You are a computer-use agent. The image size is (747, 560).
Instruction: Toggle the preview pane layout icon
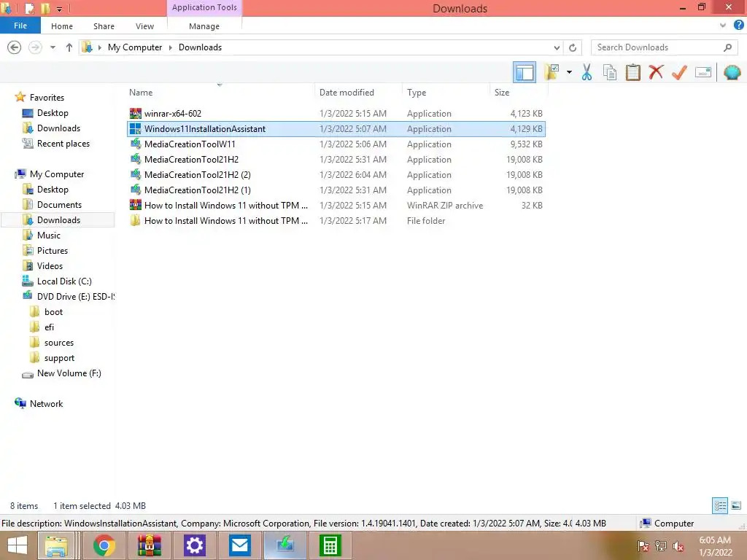pyautogui.click(x=524, y=72)
